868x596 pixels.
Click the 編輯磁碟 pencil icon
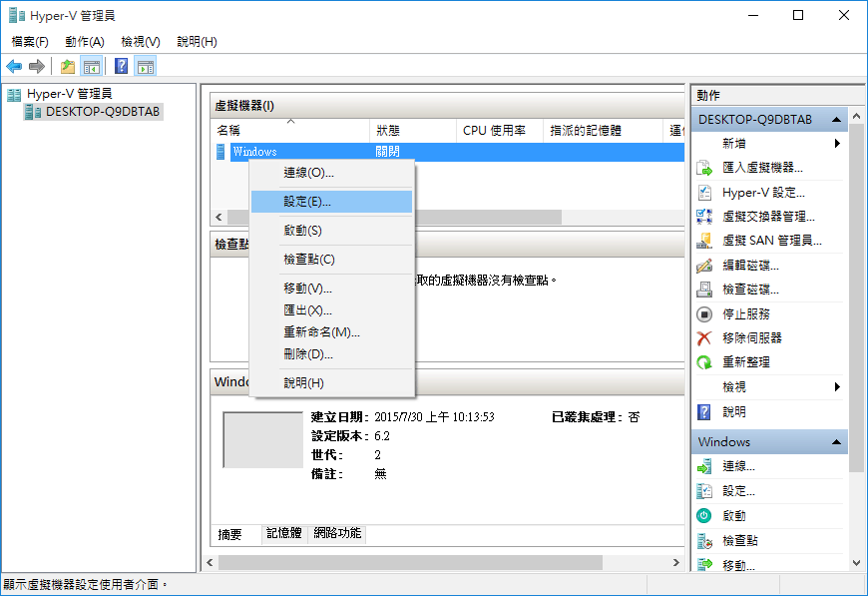704,266
